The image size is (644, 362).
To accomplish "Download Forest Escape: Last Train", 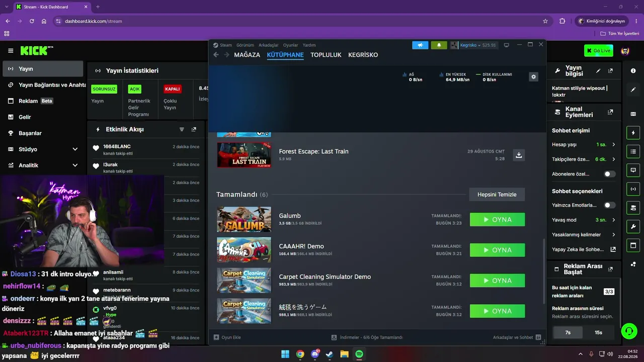I will coord(519,155).
